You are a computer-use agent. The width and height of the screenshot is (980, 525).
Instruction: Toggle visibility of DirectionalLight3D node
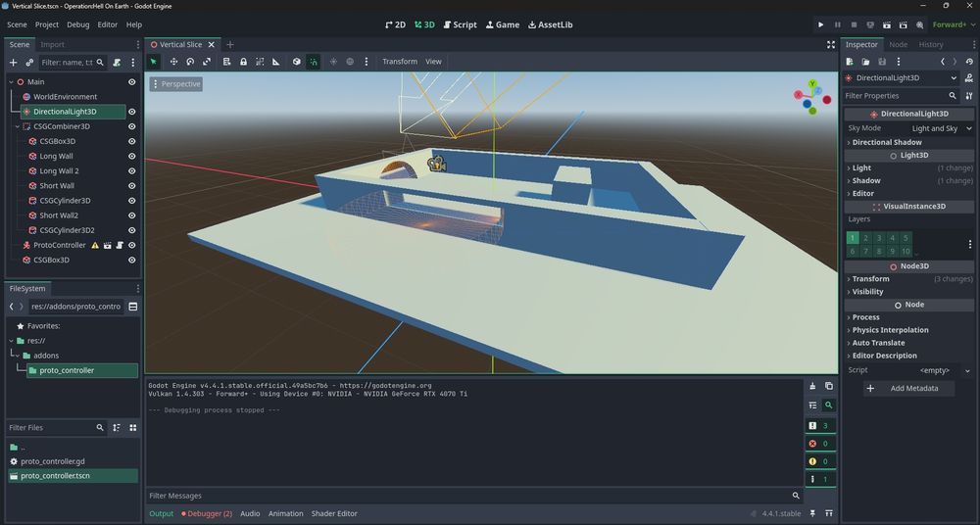coord(132,112)
